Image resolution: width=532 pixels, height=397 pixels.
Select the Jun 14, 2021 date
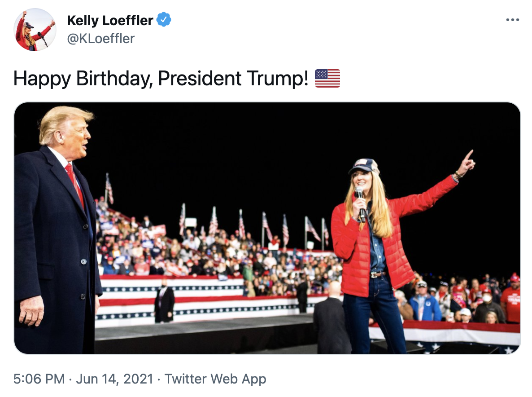pyautogui.click(x=116, y=379)
